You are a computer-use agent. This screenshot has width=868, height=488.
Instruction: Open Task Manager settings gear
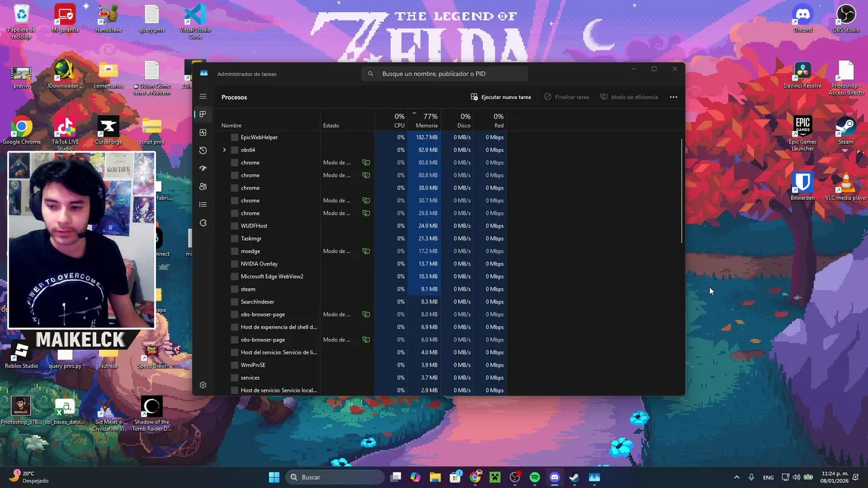point(203,385)
